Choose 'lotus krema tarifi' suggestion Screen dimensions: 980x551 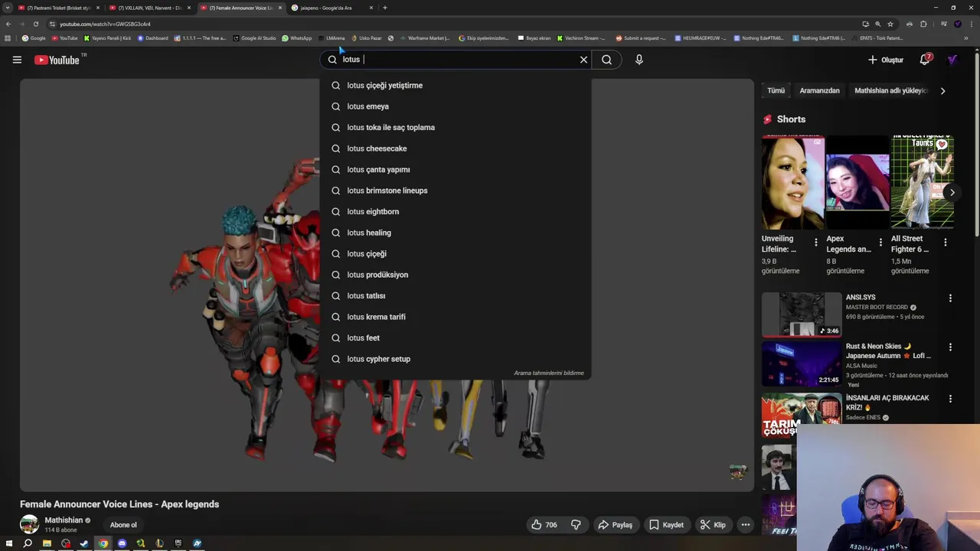456,317
